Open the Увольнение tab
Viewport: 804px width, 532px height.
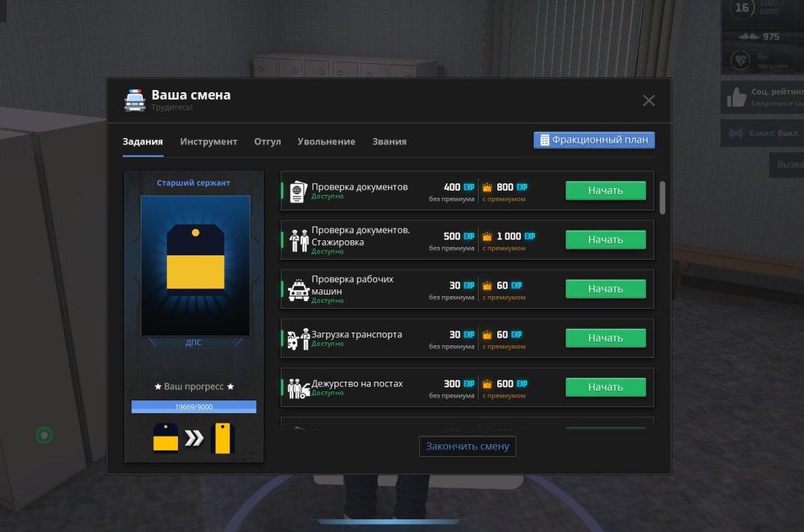tap(326, 141)
